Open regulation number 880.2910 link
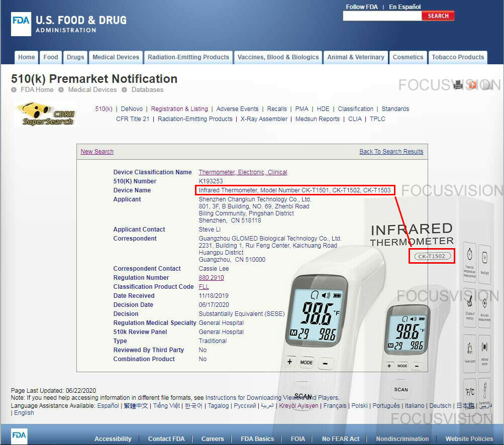 [211, 278]
